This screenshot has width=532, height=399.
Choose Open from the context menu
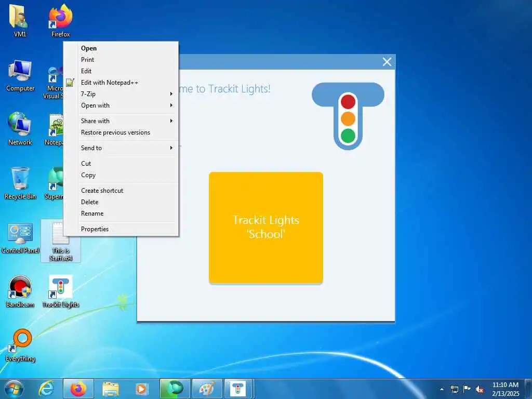click(x=121, y=48)
